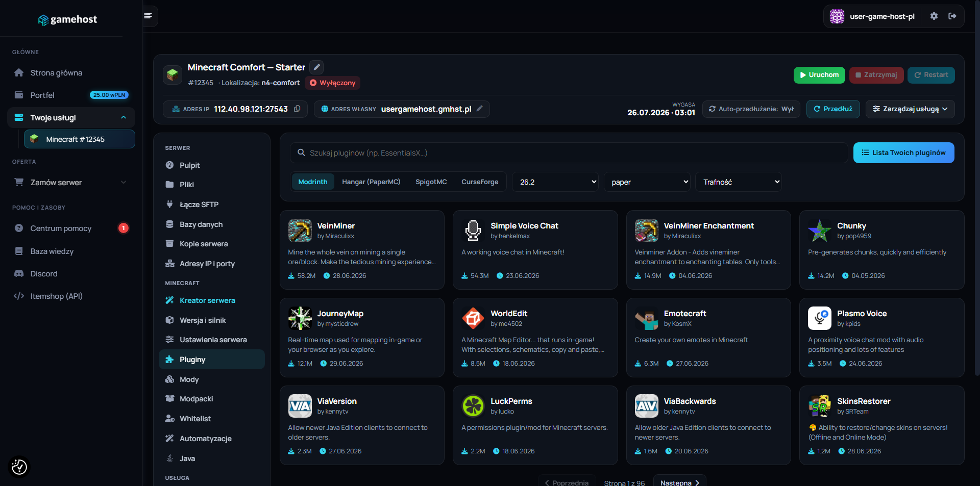This screenshot has height=486, width=980.
Task: Click the Zatrzymaj stop button
Action: click(x=876, y=75)
